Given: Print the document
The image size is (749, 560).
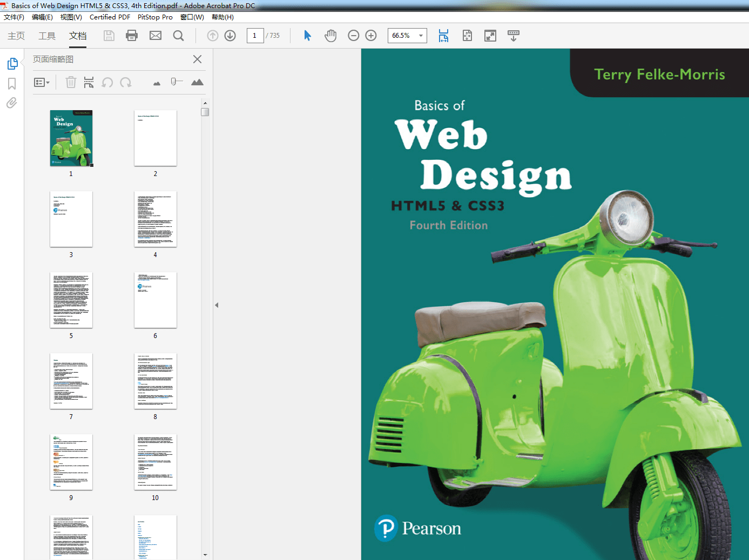Looking at the screenshot, I should point(132,36).
